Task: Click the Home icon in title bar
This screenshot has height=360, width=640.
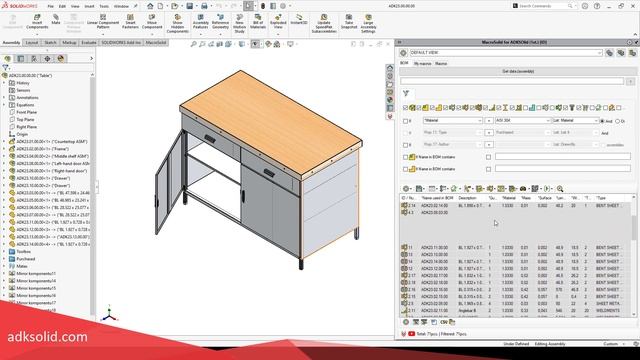Action: (x=150, y=6)
